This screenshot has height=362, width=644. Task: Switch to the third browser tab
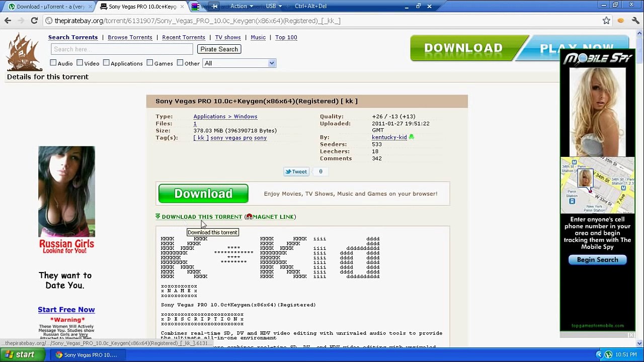click(x=196, y=7)
